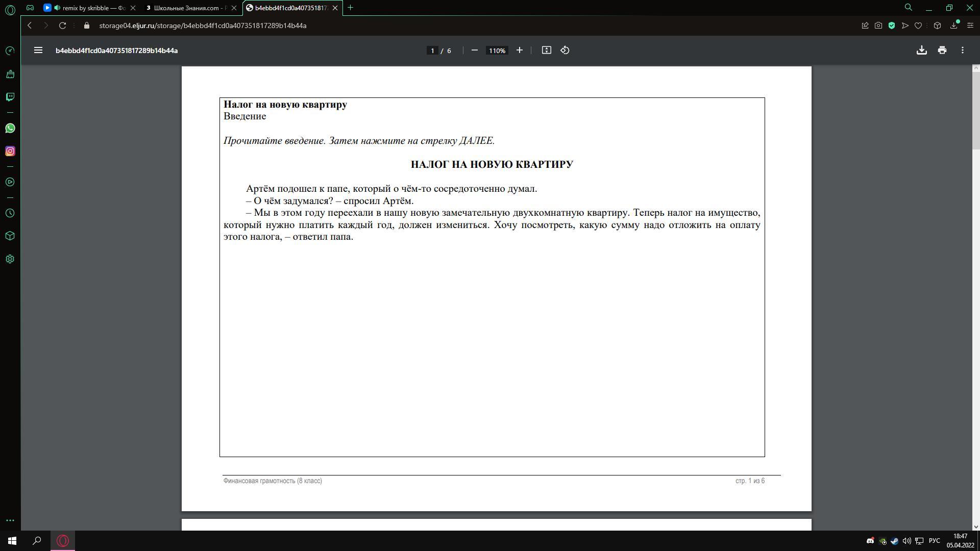Mute audio on remix by skribble tab

point(57,8)
